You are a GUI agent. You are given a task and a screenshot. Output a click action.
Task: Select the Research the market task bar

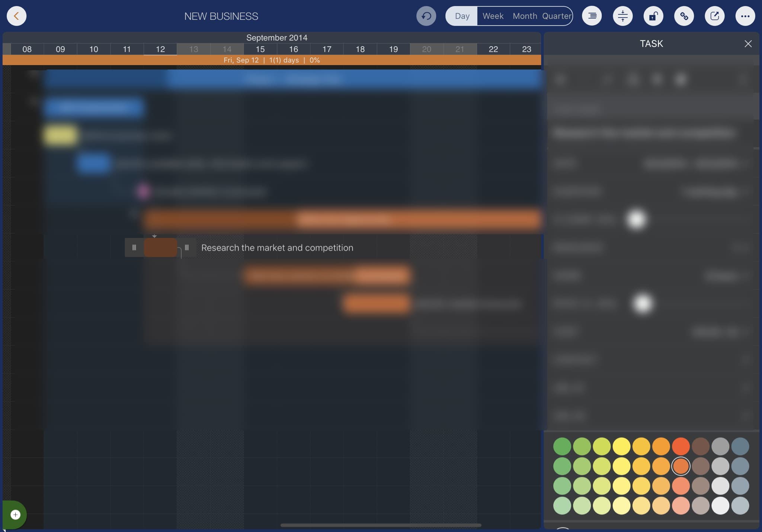[x=160, y=248]
